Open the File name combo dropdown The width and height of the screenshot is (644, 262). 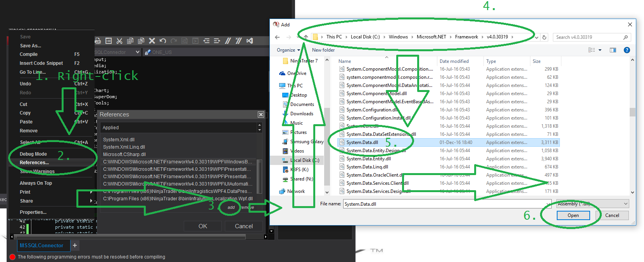[x=548, y=204]
